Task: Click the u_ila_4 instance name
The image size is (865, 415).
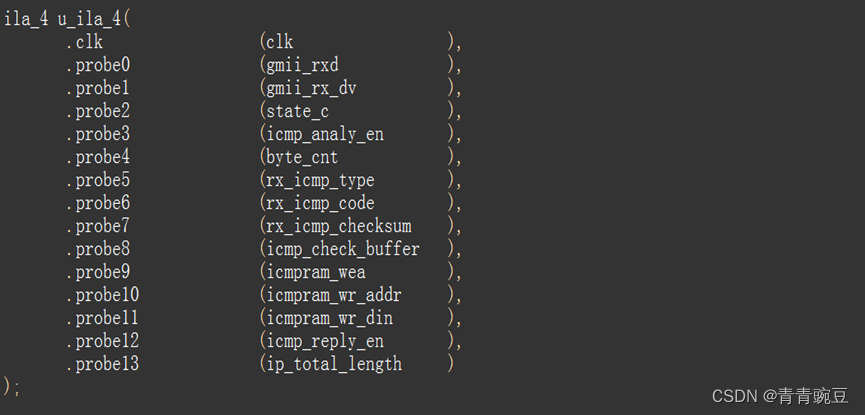Action: tap(90, 19)
